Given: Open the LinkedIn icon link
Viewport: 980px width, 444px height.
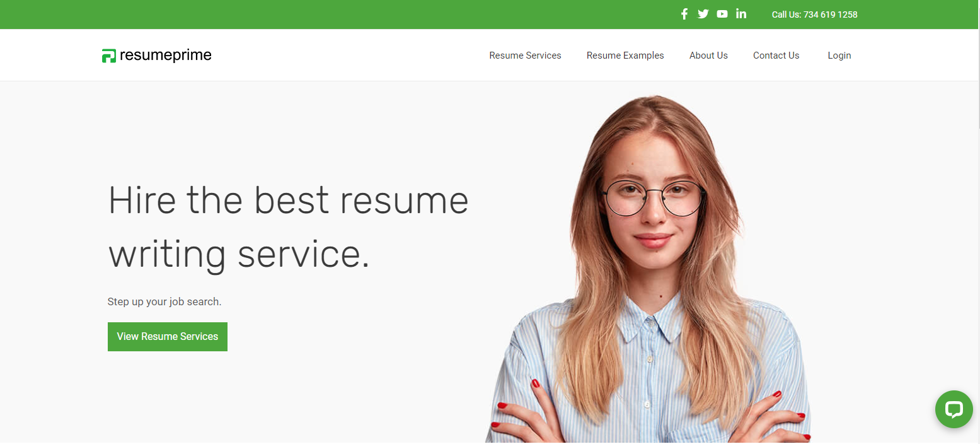Looking at the screenshot, I should click(x=741, y=14).
